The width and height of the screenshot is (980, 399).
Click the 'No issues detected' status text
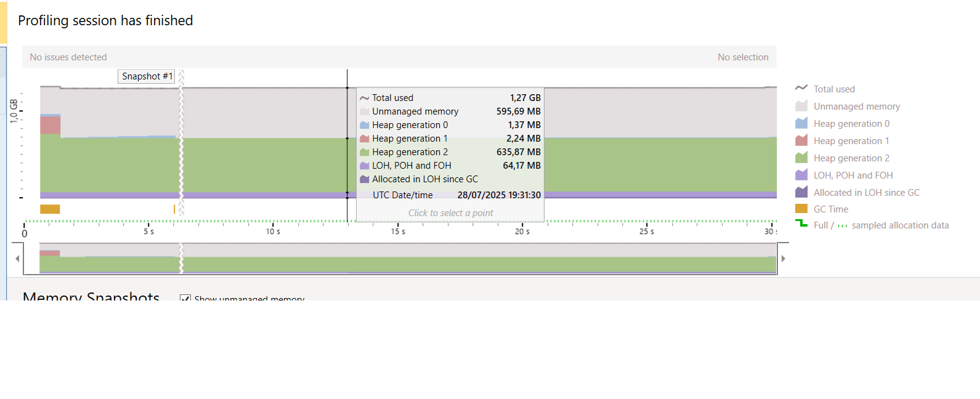click(68, 57)
